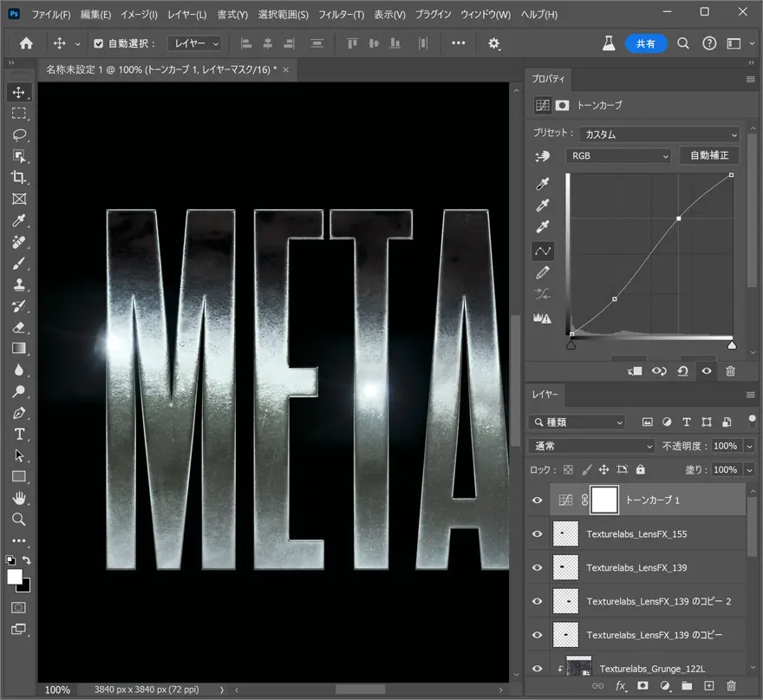763x700 pixels.
Task: Select the Brush tool
Action: (x=19, y=264)
